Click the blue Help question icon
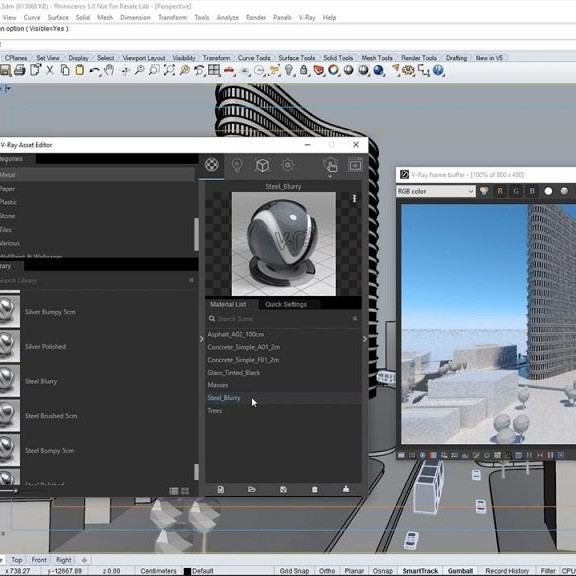The image size is (576, 576). [x=438, y=70]
